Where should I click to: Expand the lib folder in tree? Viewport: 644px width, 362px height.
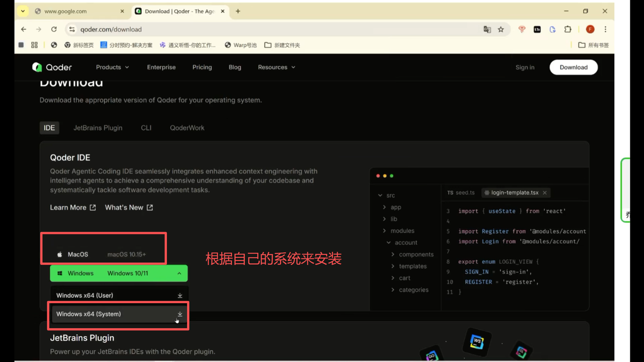coord(389,219)
